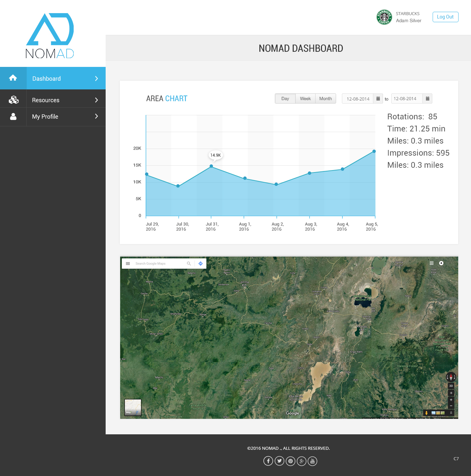Click the Map thumbnail to switch layers

coord(133,407)
